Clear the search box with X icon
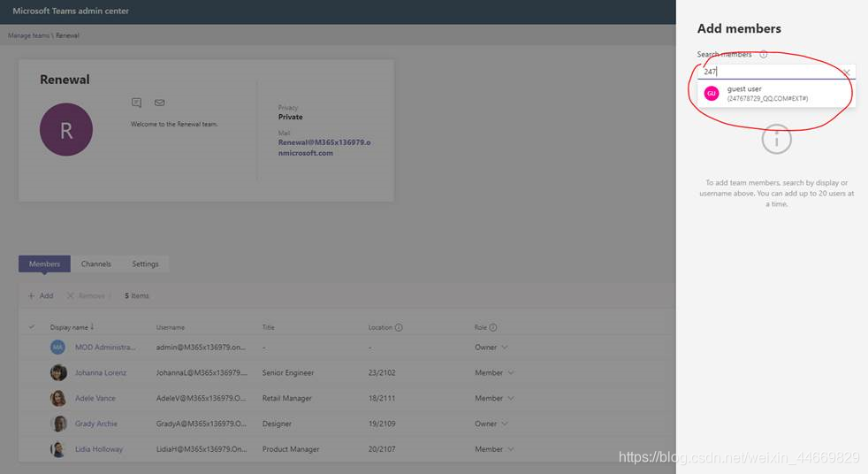Image resolution: width=868 pixels, height=474 pixels. (847, 72)
